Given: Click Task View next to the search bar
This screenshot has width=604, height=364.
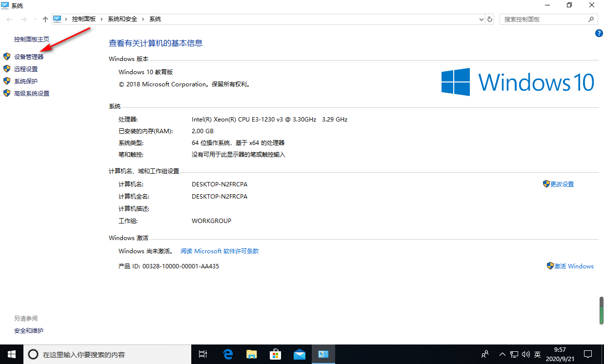Looking at the screenshot, I should [x=203, y=354].
